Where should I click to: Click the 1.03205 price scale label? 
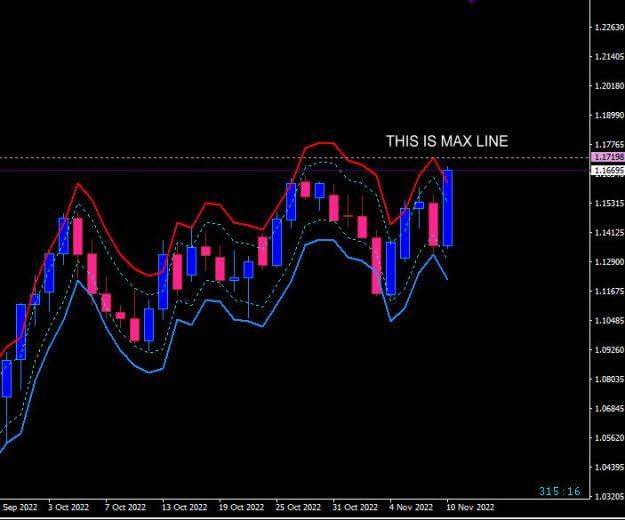[x=609, y=496]
